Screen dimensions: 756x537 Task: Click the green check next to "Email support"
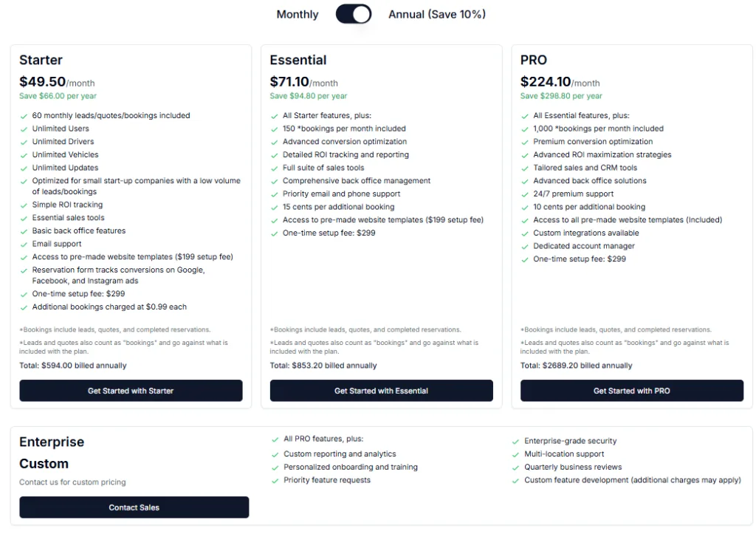click(24, 244)
